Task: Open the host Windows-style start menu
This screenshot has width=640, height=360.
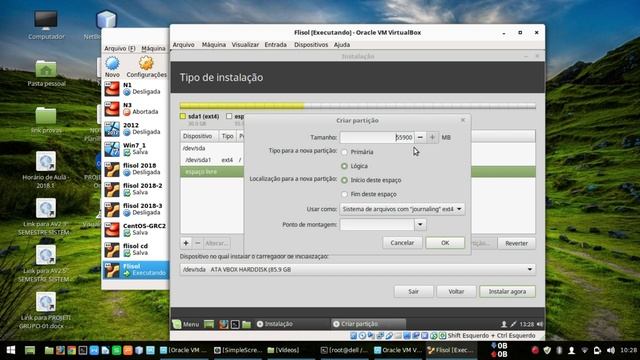Action: (x=11, y=350)
